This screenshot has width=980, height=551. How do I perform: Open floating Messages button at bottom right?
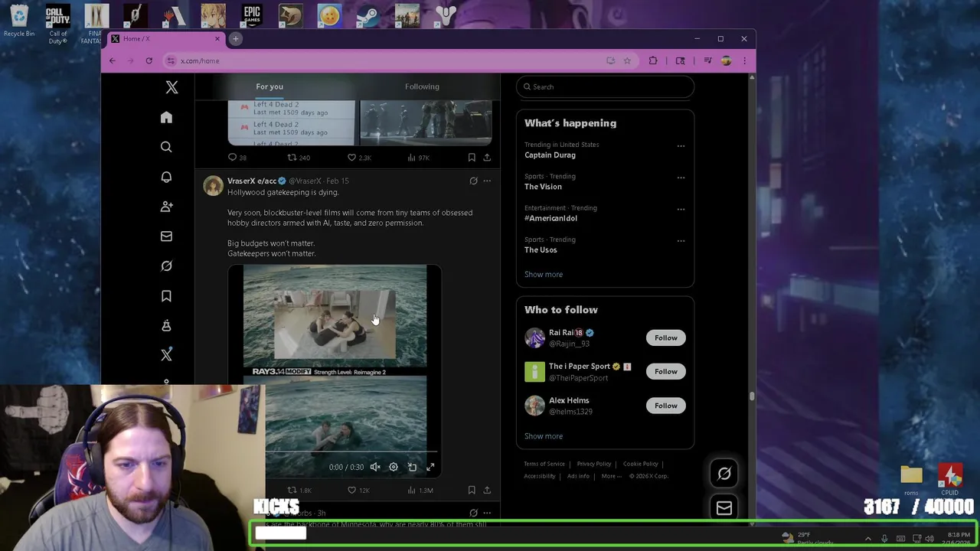(x=724, y=508)
